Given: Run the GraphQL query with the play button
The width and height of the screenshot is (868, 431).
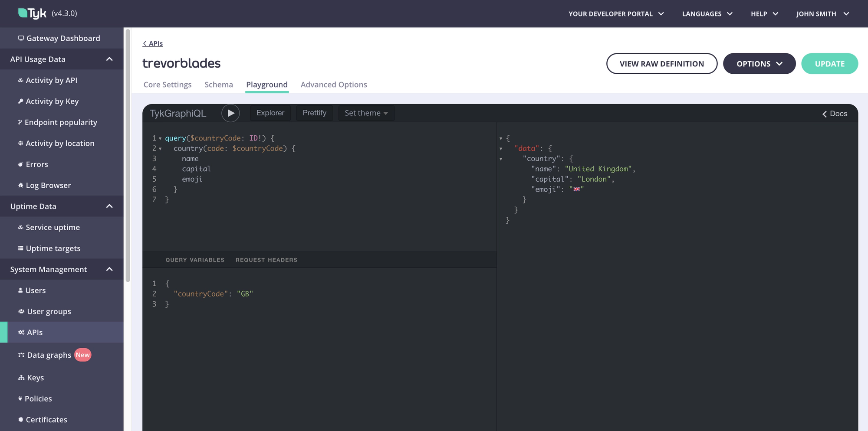Looking at the screenshot, I should 231,113.
